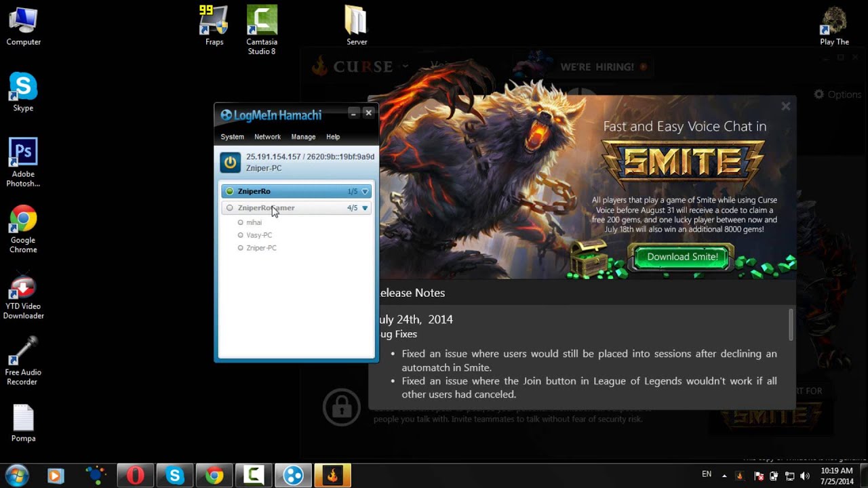The width and height of the screenshot is (868, 488).
Task: Select the Pompa file on desktop
Action: (23, 424)
